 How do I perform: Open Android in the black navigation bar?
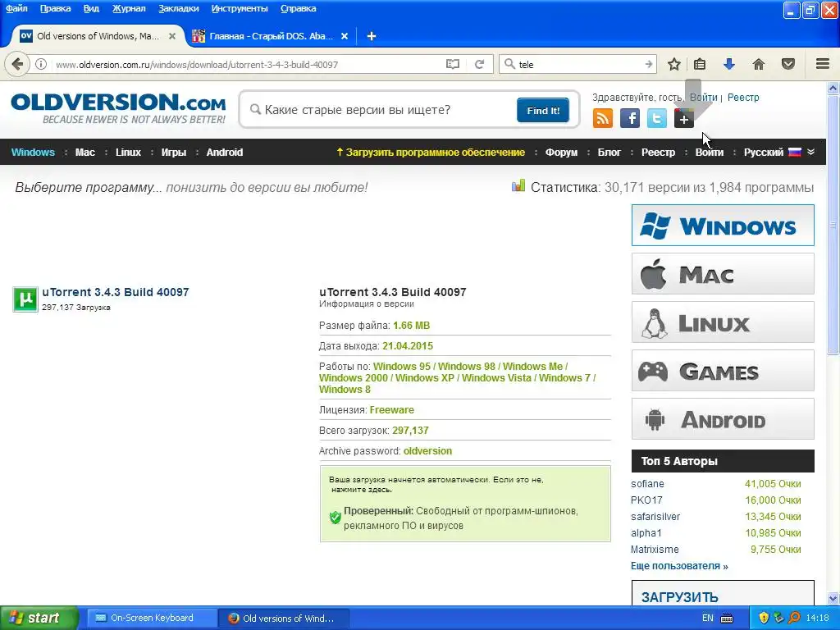pyautogui.click(x=225, y=152)
